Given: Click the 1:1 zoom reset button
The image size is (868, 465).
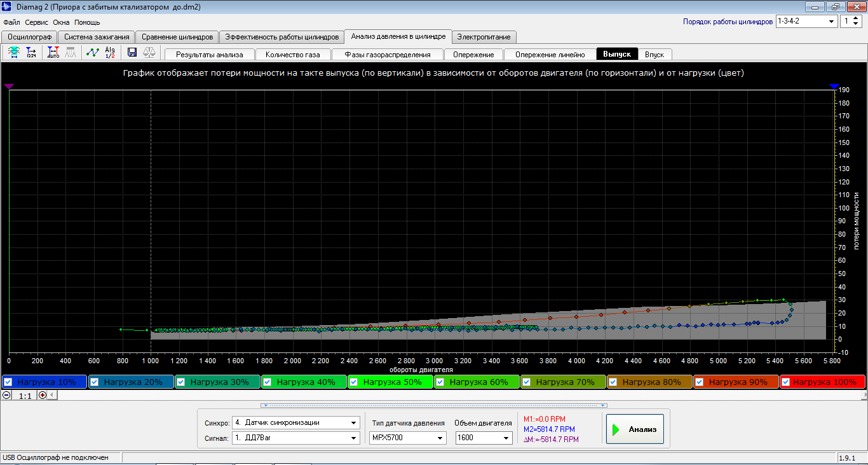Looking at the screenshot, I should (25, 396).
